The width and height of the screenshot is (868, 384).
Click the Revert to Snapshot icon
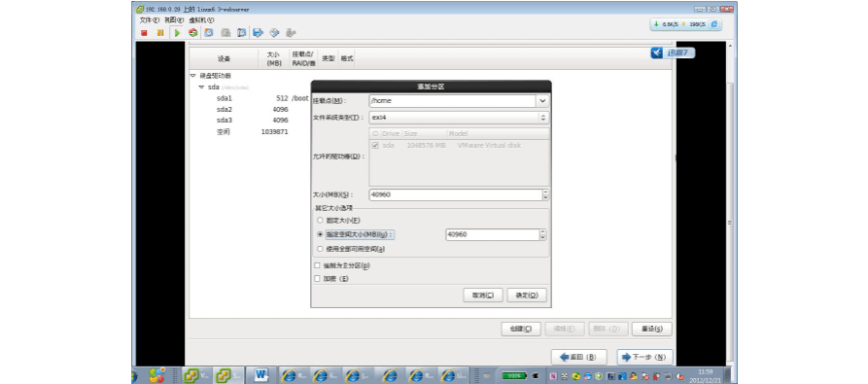(226, 33)
